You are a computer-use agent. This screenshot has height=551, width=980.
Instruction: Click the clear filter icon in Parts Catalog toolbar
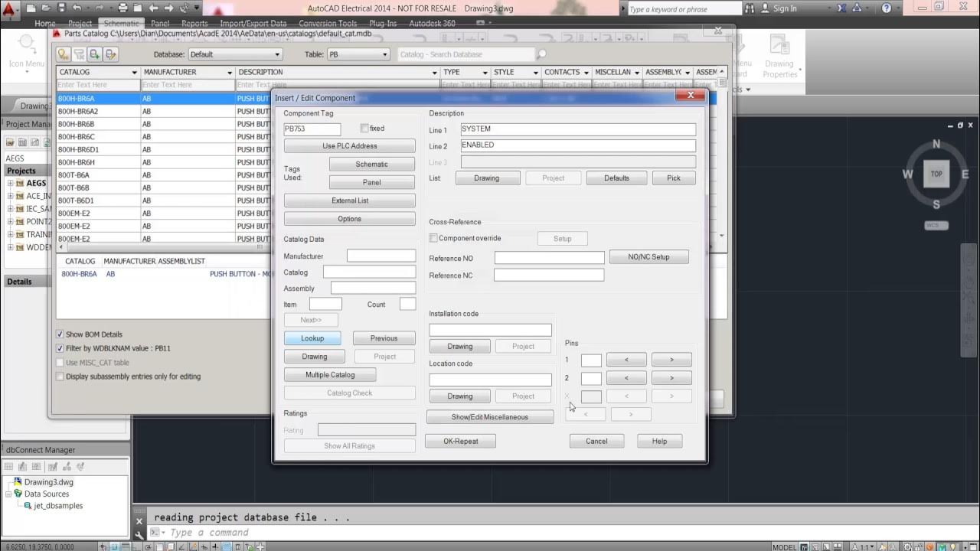79,54
